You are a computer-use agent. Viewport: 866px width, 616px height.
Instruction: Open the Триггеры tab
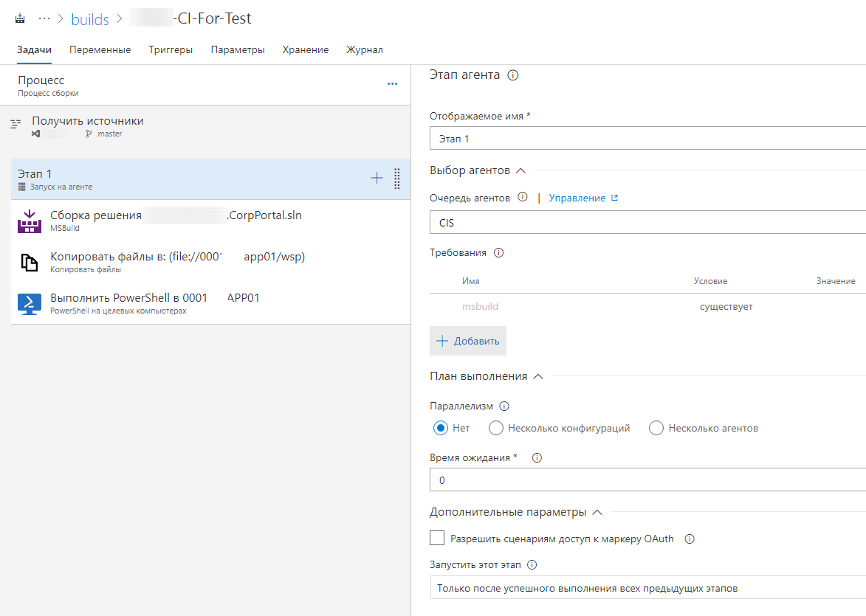coord(171,50)
